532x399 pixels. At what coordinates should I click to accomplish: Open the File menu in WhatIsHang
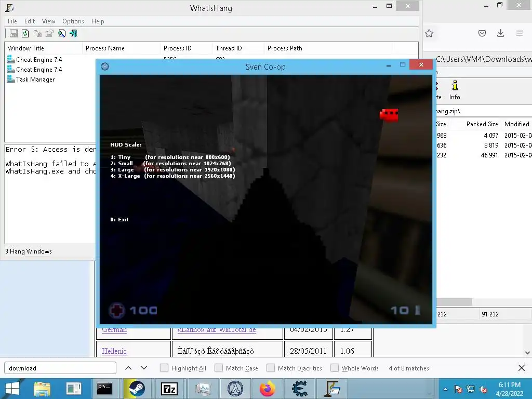[12, 21]
